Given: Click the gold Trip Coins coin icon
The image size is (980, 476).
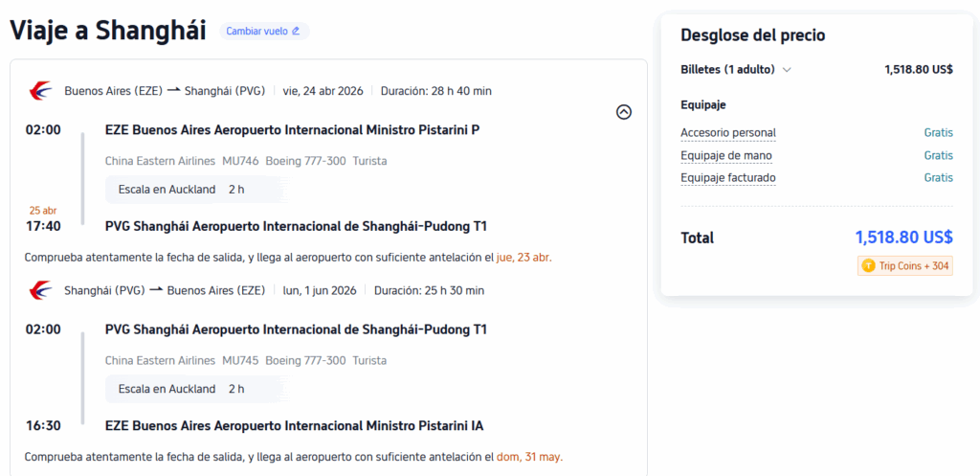Looking at the screenshot, I should coord(868,266).
